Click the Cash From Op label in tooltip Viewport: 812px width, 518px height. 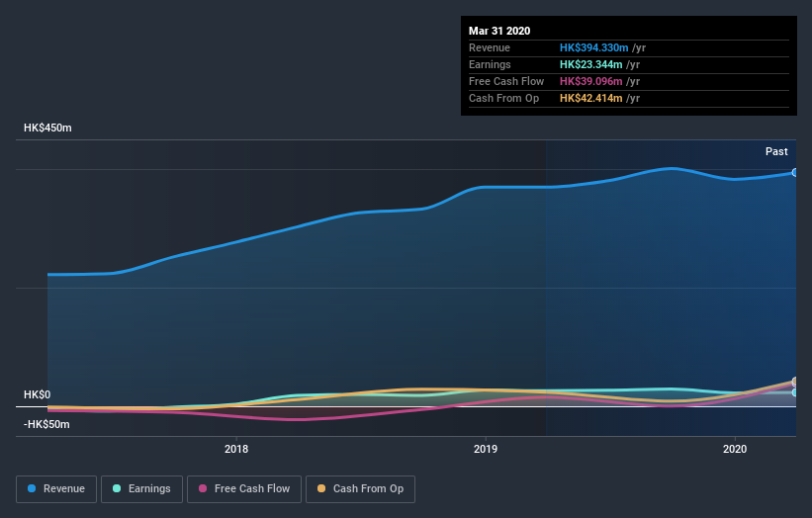tap(503, 98)
